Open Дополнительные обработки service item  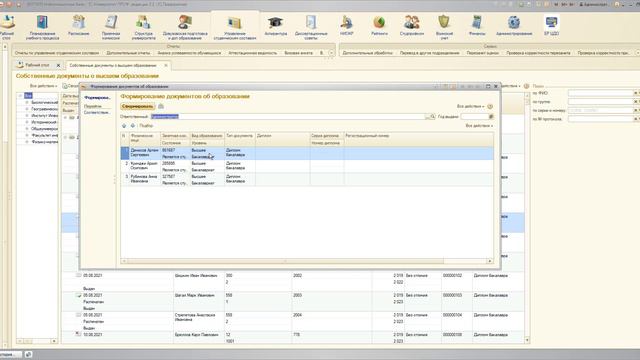tap(367, 53)
